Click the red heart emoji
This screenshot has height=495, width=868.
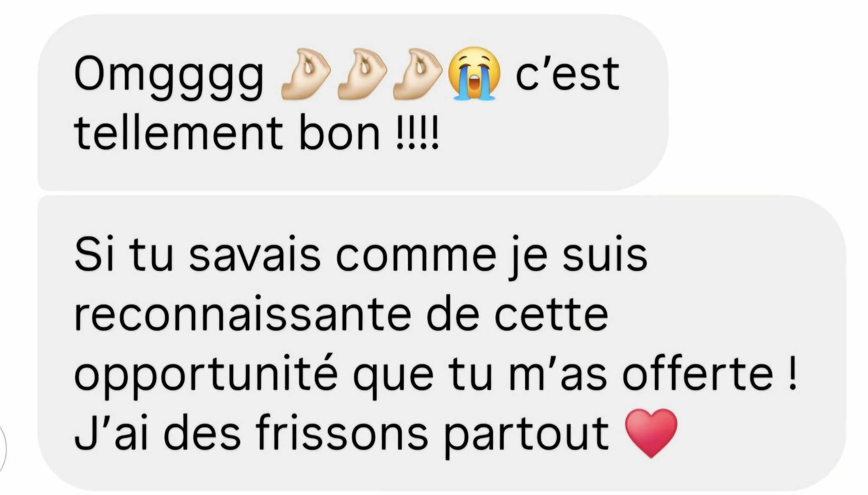[x=652, y=433]
